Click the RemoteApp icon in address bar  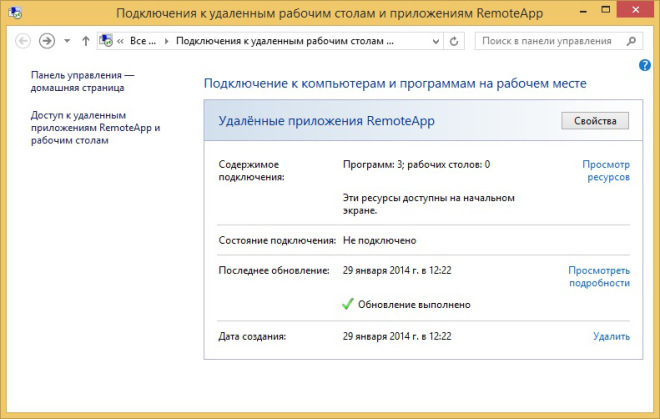pyautogui.click(x=105, y=42)
